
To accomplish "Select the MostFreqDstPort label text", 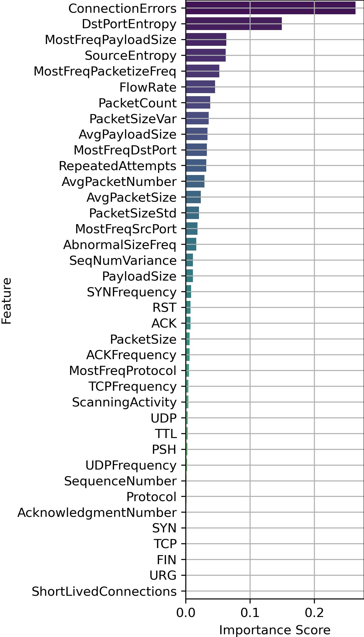I will point(125,150).
